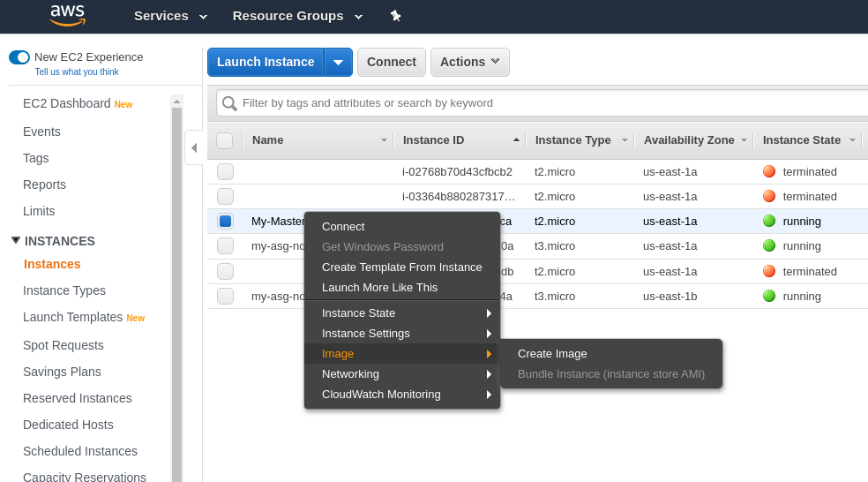Image resolution: width=868 pixels, height=482 pixels.
Task: Open Instance State column dropdown arrow
Action: (852, 140)
